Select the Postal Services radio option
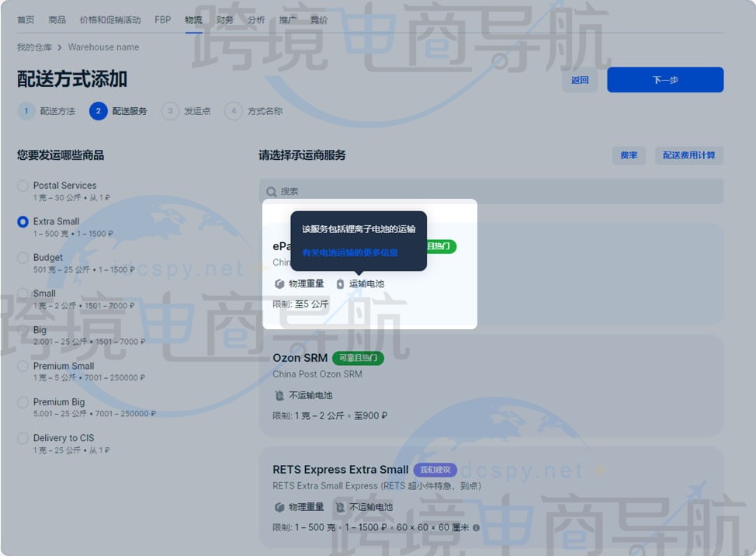This screenshot has width=756, height=556. (23, 185)
